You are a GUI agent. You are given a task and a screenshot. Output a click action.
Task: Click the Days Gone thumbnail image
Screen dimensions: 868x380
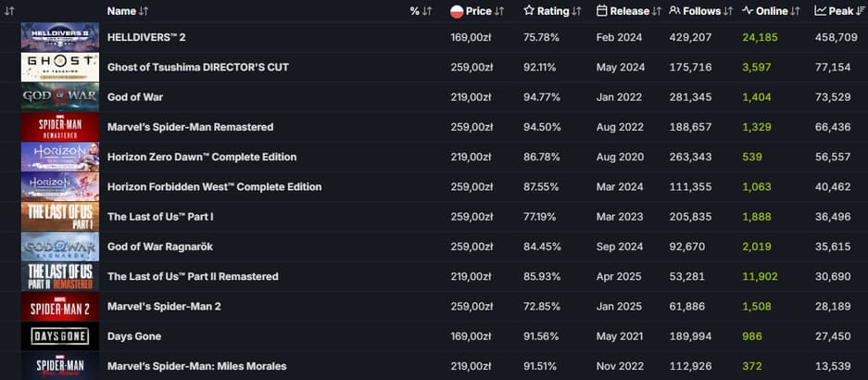(x=60, y=336)
